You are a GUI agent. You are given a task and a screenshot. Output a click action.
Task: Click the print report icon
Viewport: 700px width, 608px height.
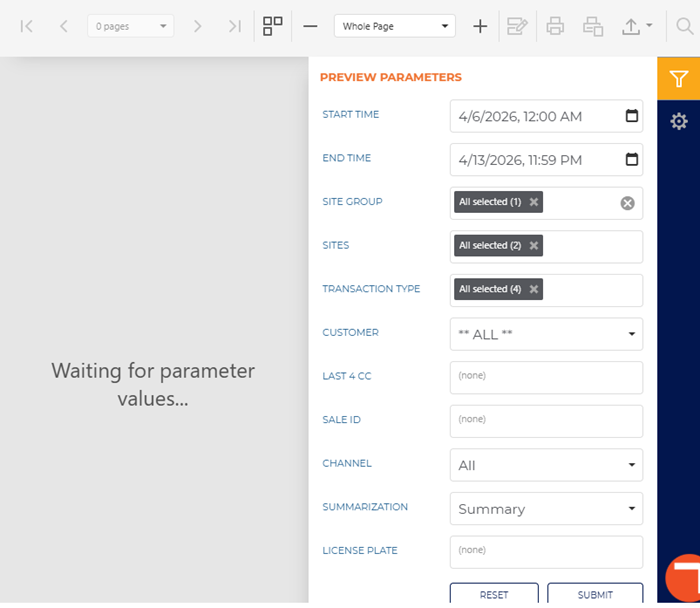coord(555,26)
